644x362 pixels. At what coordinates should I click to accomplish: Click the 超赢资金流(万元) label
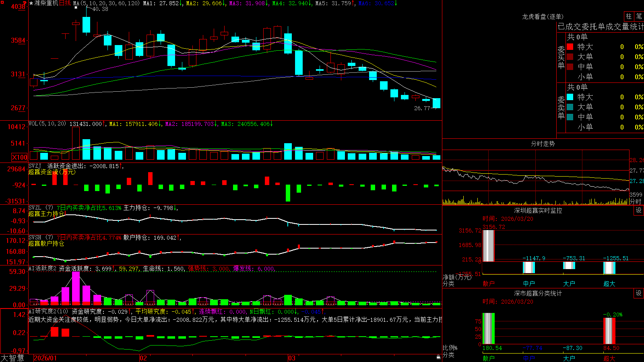(x=52, y=172)
